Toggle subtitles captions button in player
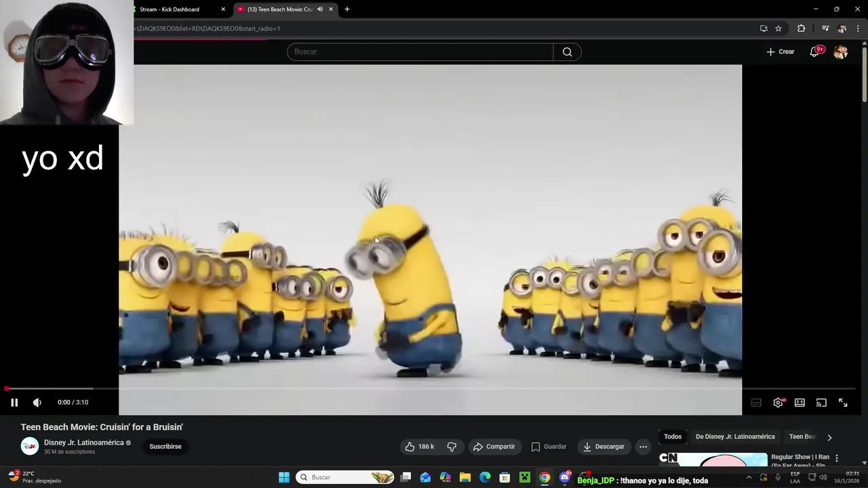The image size is (868, 488). click(x=756, y=403)
